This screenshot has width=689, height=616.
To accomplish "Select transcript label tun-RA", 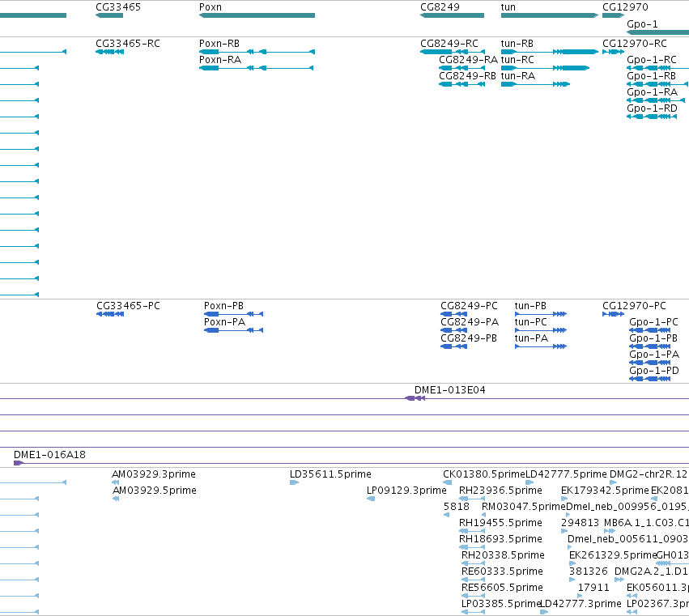I will point(518,76).
